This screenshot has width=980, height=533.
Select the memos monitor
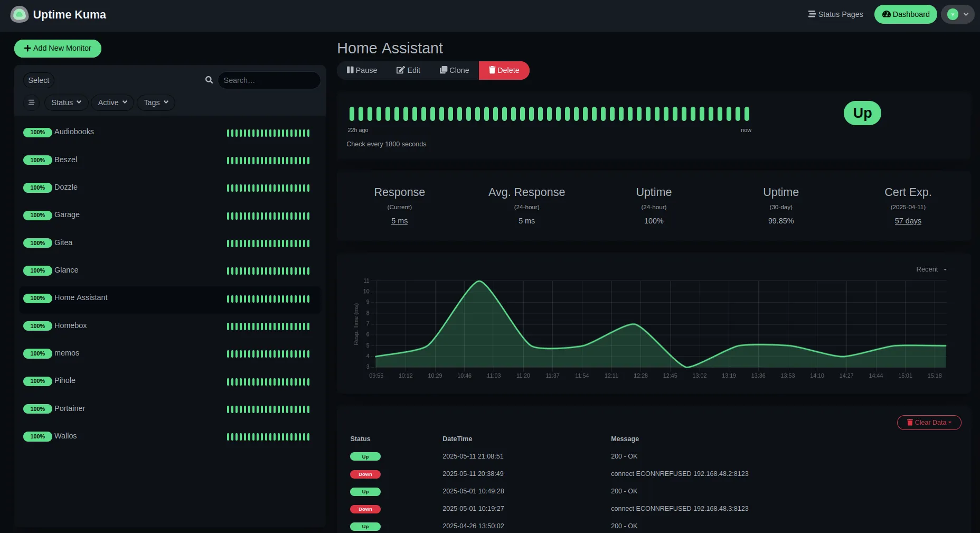point(169,353)
